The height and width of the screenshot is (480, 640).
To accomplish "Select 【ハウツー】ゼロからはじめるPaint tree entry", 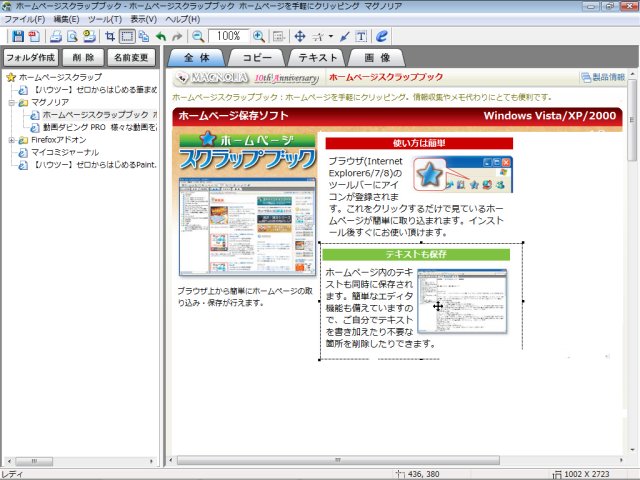I will (x=95, y=165).
